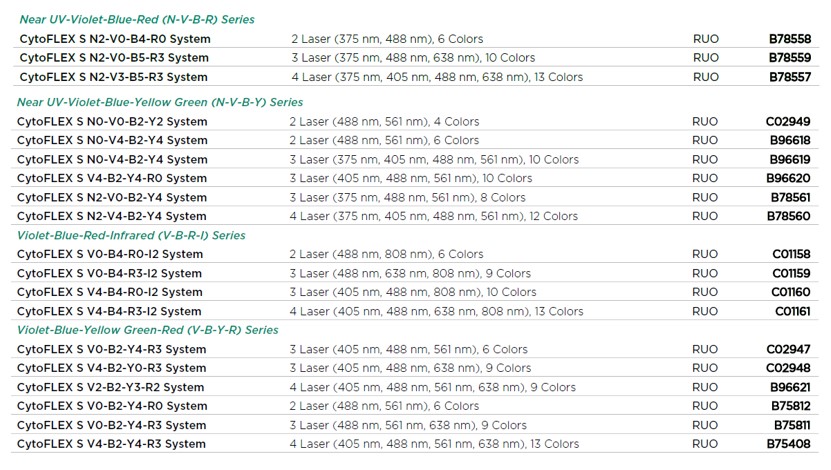Click part number B75812
This screenshot has height=470, width=831.
[x=789, y=406]
